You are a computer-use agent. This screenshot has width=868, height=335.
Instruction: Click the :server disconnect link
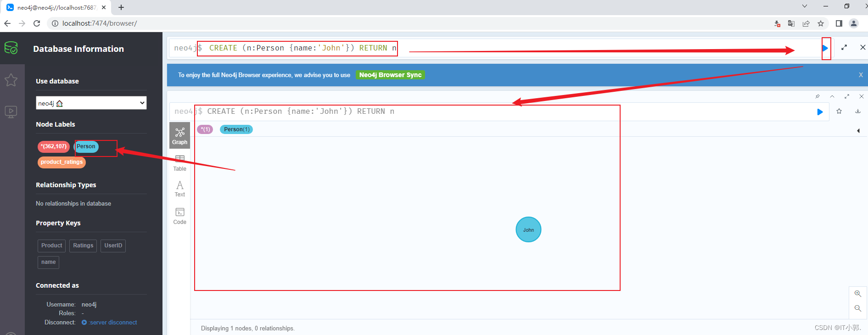pos(113,323)
